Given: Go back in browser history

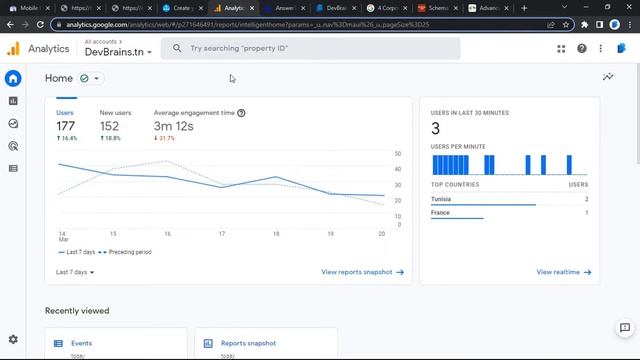Looking at the screenshot, I should point(10,24).
